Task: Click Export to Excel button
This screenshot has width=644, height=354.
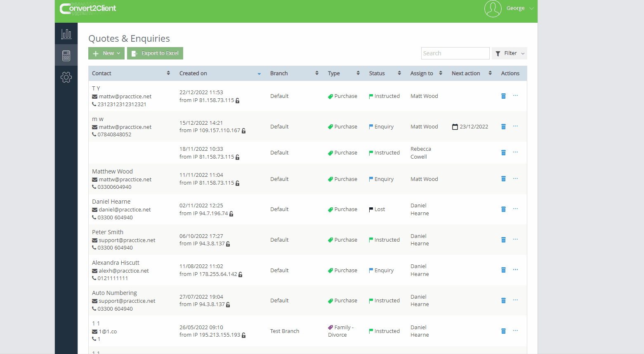Action: pos(155,53)
